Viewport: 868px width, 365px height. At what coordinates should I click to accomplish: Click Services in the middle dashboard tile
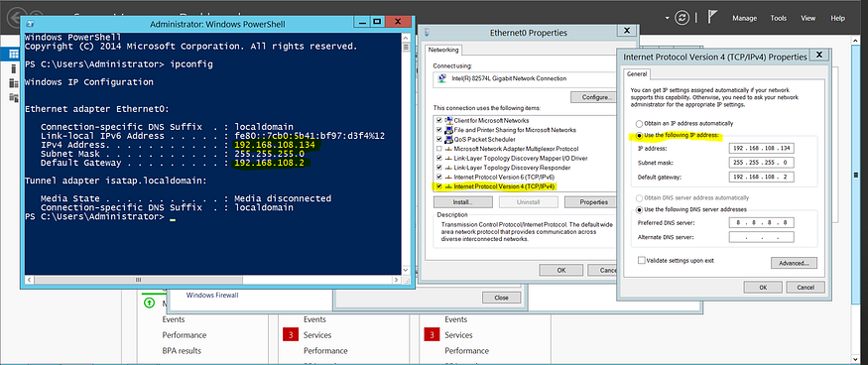(317, 335)
